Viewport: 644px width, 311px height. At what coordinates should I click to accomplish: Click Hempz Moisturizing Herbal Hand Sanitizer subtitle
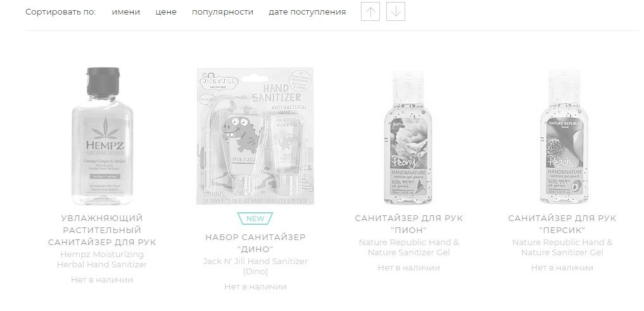click(102, 259)
